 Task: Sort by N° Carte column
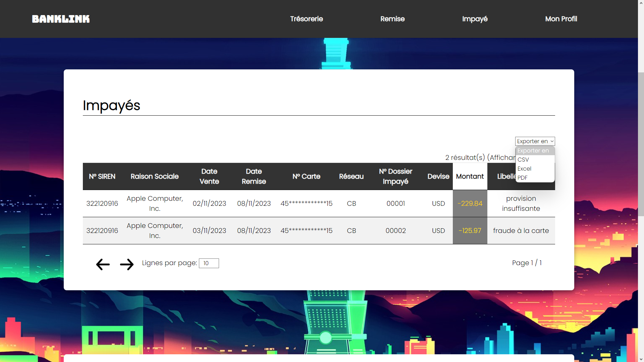point(306,176)
